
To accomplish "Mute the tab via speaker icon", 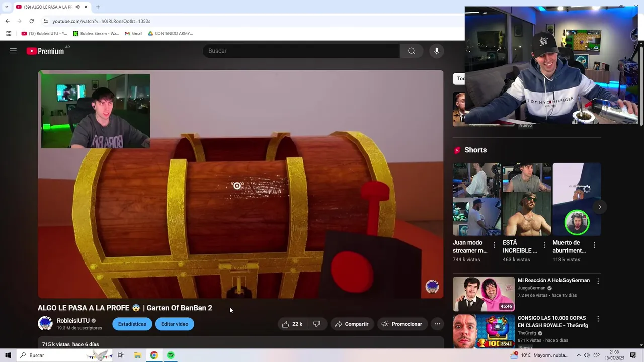I will (77, 7).
